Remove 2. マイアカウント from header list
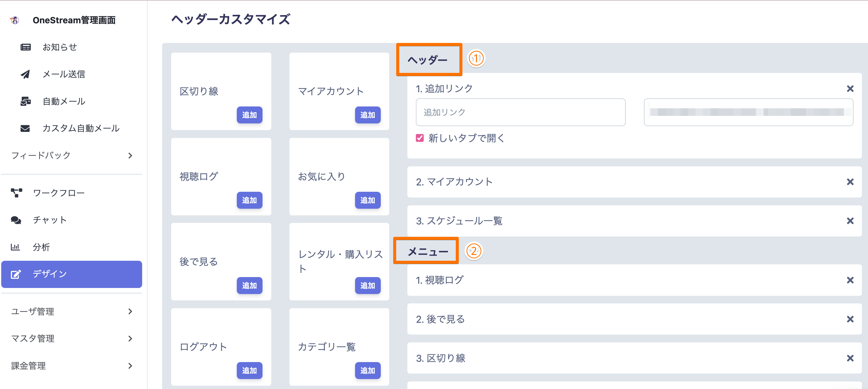The image size is (868, 389). pyautogui.click(x=850, y=182)
